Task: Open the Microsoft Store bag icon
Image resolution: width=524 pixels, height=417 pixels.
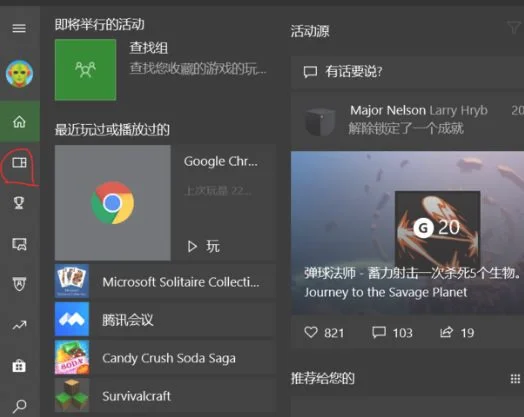Action: click(19, 366)
